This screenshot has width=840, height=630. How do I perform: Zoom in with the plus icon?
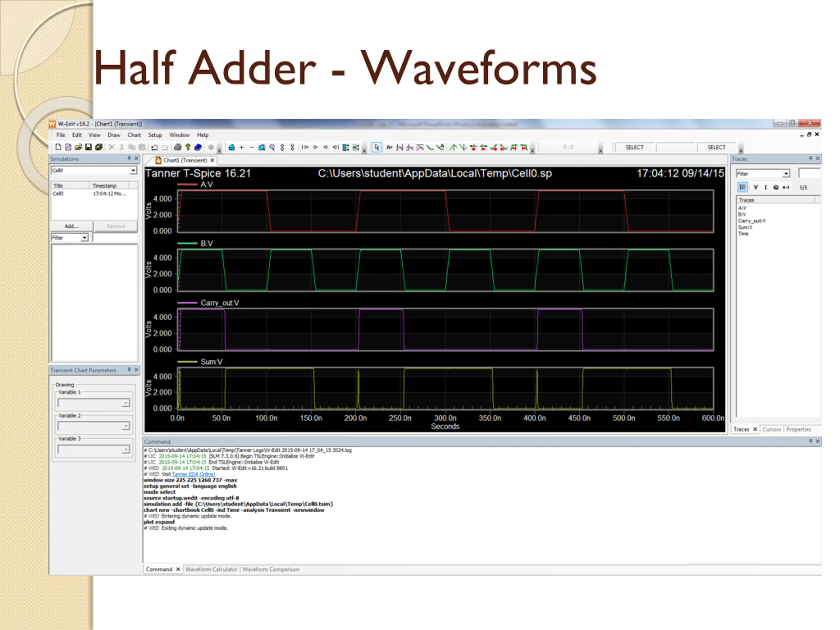click(x=241, y=147)
